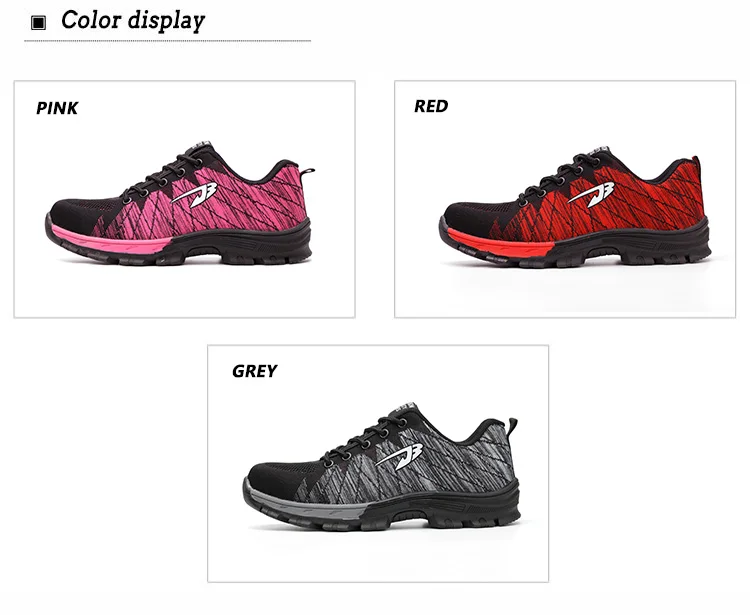The height and width of the screenshot is (615, 750).
Task: Click the black toe cap of red shoe
Action: point(469,216)
